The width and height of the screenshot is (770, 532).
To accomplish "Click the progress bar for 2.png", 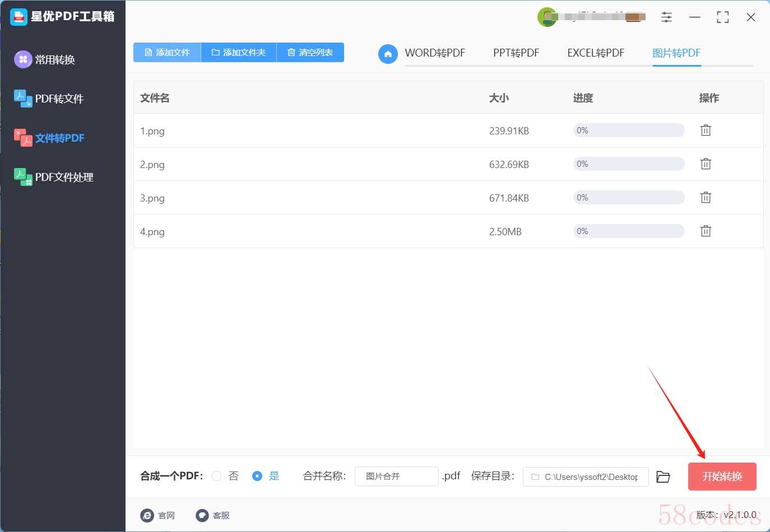I will coord(629,164).
